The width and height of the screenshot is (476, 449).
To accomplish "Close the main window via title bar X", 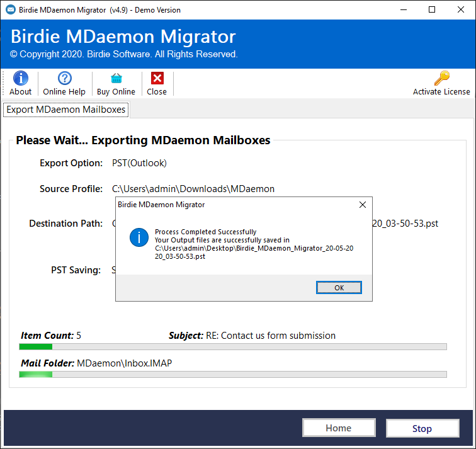I will [460, 9].
